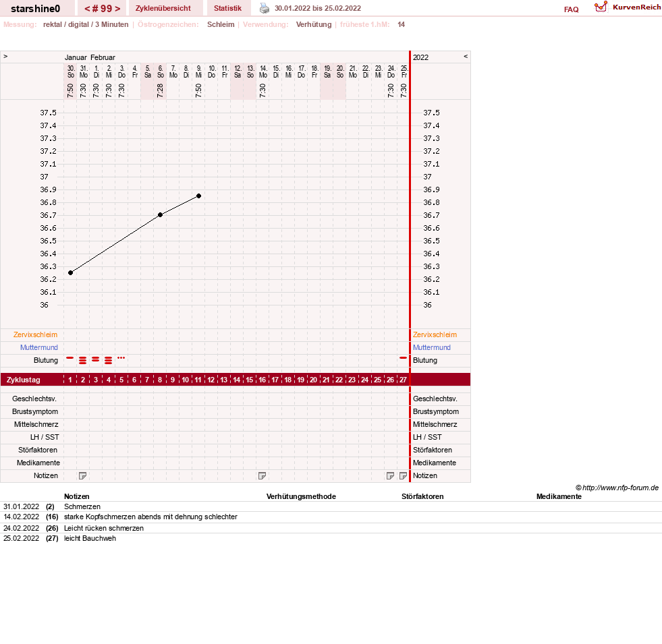Viewport: 662px width, 644px height.
Task: Click the note 'starke Kopfschmerzen abends mit dehnung schlechter'
Action: click(150, 517)
